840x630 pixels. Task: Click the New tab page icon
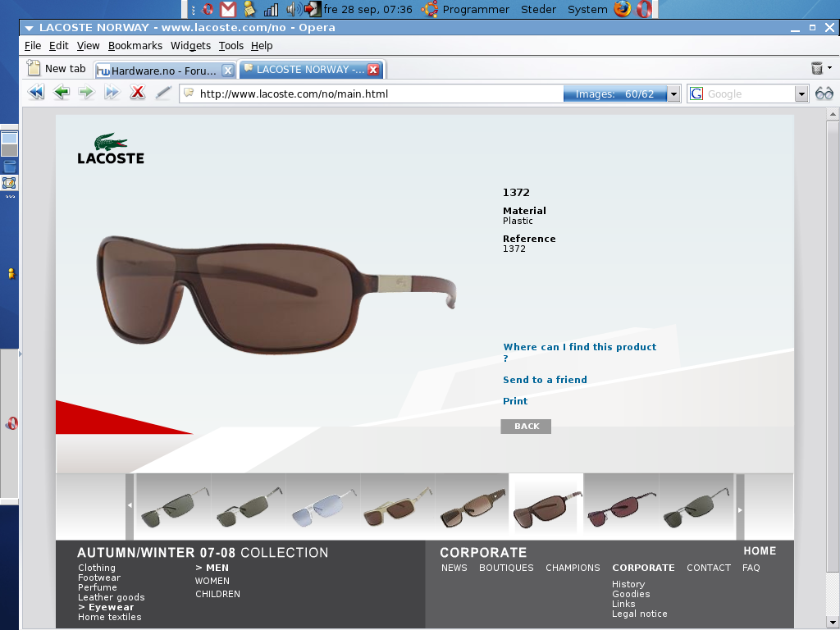(x=34, y=68)
